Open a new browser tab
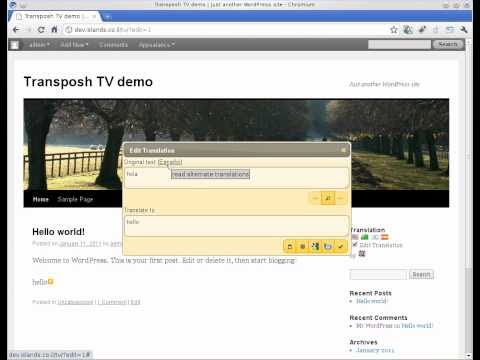 [107, 16]
